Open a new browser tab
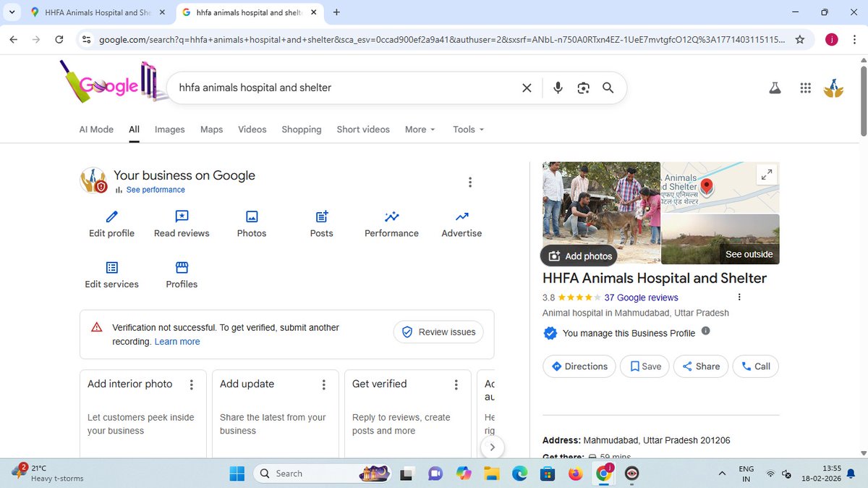This screenshot has width=868, height=488. click(x=336, y=12)
